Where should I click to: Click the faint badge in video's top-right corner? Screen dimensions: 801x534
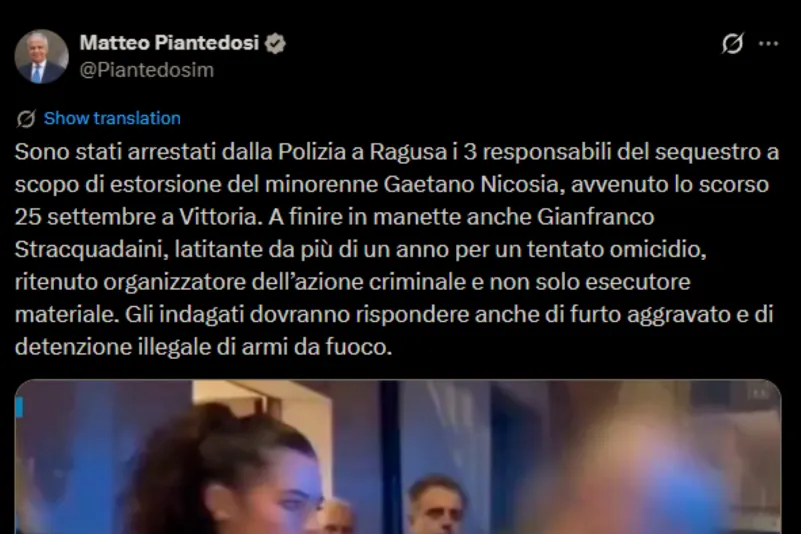coord(760,393)
